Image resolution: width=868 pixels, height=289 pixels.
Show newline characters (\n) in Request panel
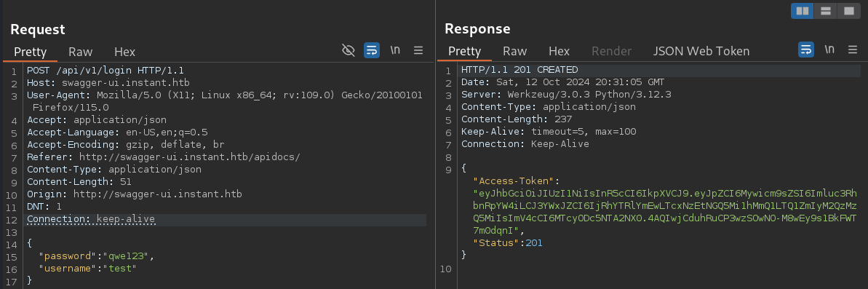pyautogui.click(x=395, y=50)
